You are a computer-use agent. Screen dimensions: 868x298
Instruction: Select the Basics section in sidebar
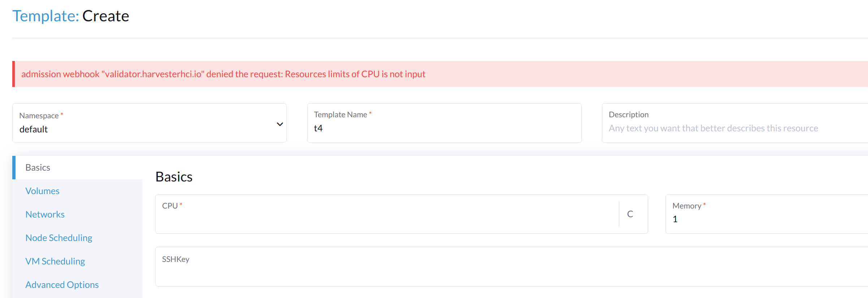(x=38, y=167)
